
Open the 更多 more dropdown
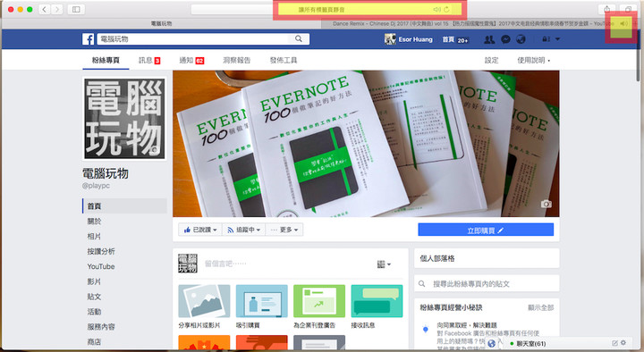[x=284, y=230]
